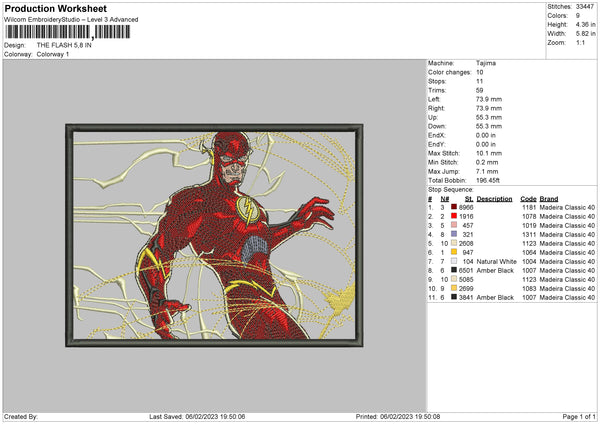The image size is (600, 424).
Task: Select thread code '1004'
Action: pyautogui.click(x=529, y=262)
